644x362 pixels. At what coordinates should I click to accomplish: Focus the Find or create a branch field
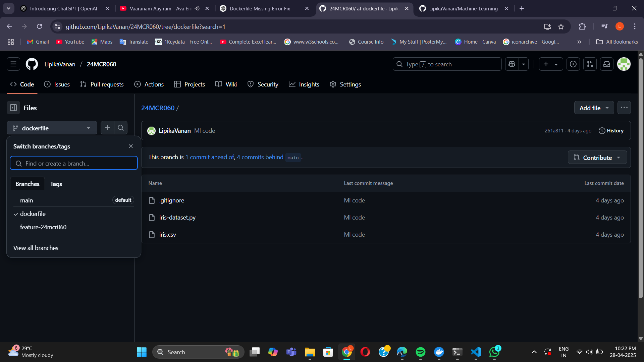74,163
